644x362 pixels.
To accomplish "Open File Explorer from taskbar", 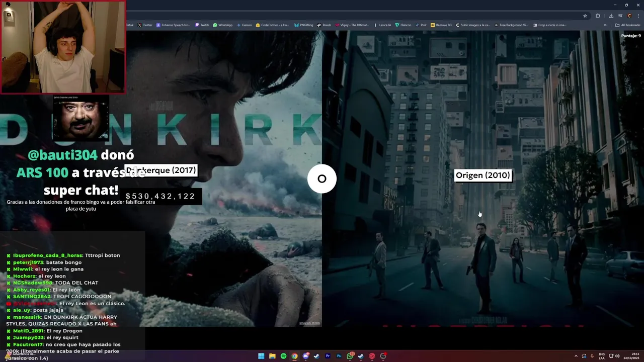I will (x=272, y=356).
